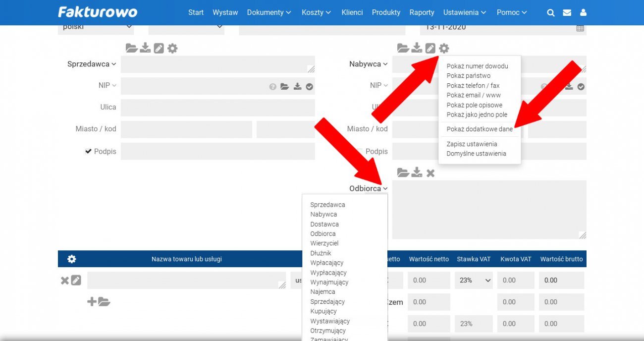This screenshot has height=341, width=644.
Task: Click the download icon above Sprzedawca field
Action: pos(145,48)
